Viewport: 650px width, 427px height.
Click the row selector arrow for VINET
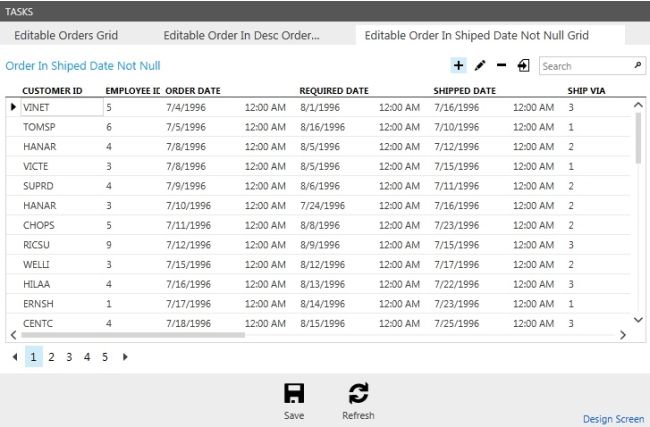tap(13, 107)
